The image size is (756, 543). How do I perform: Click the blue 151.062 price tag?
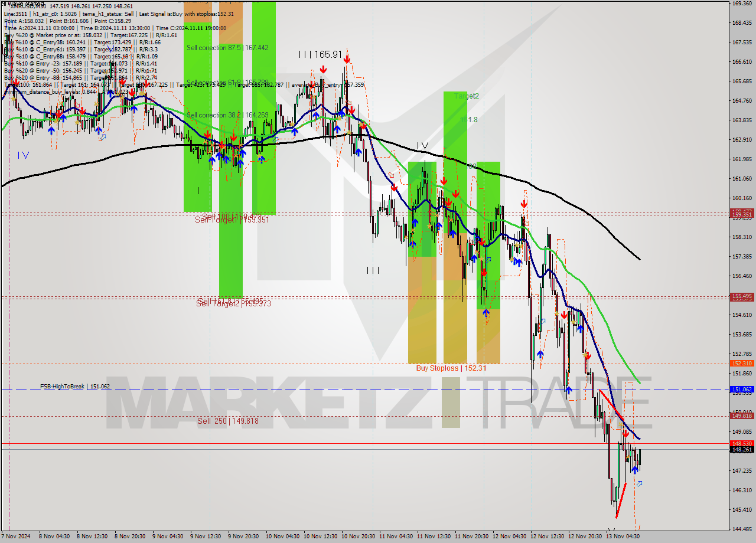(742, 390)
